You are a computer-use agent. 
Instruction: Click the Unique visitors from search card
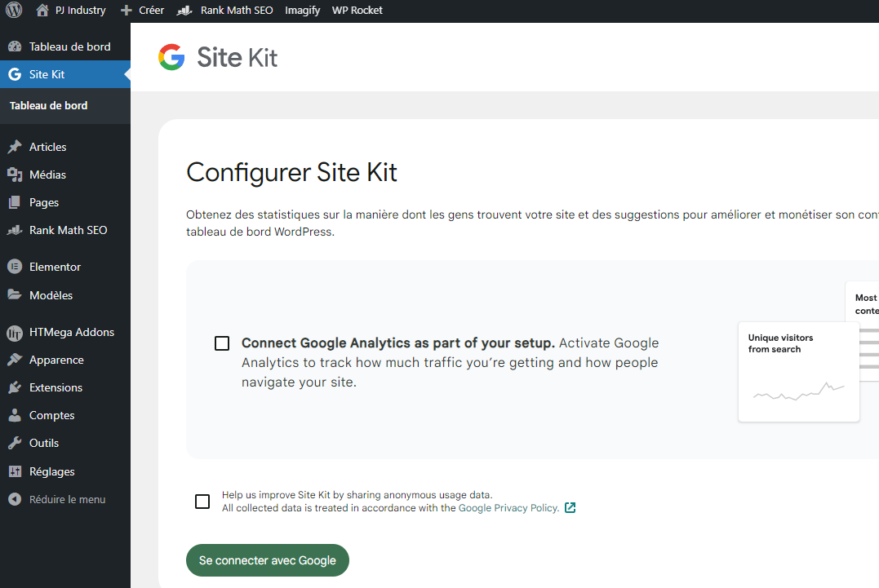click(798, 372)
